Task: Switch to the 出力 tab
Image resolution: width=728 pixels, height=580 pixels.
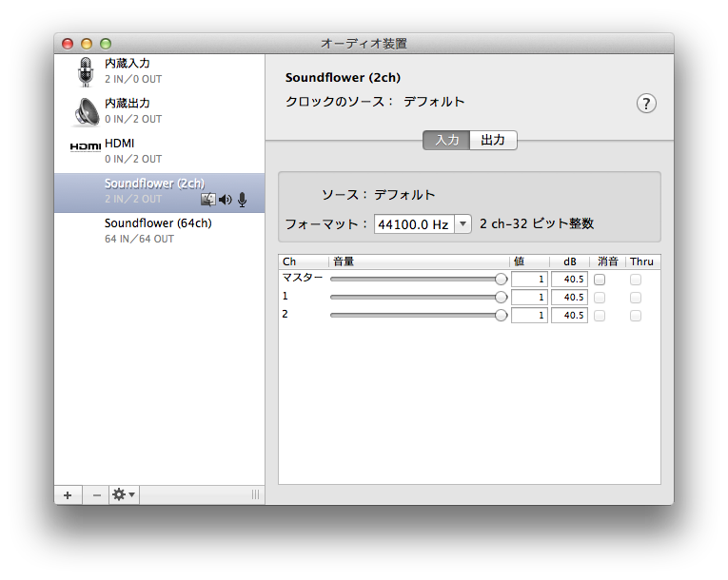Action: point(493,140)
